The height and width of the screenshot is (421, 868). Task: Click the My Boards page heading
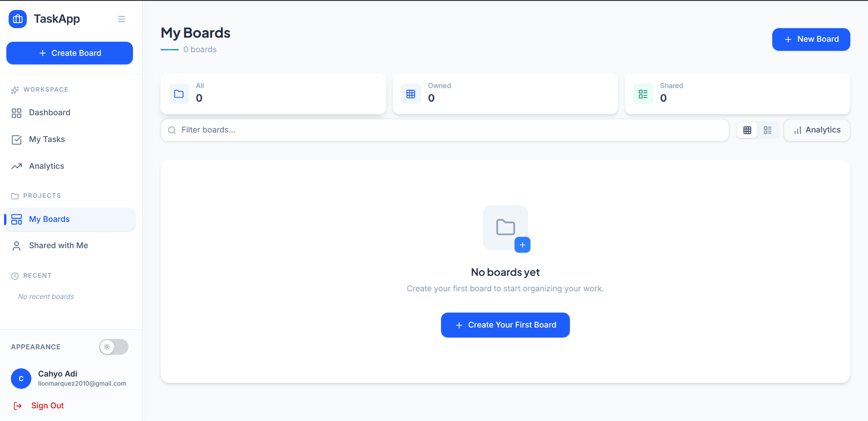196,33
